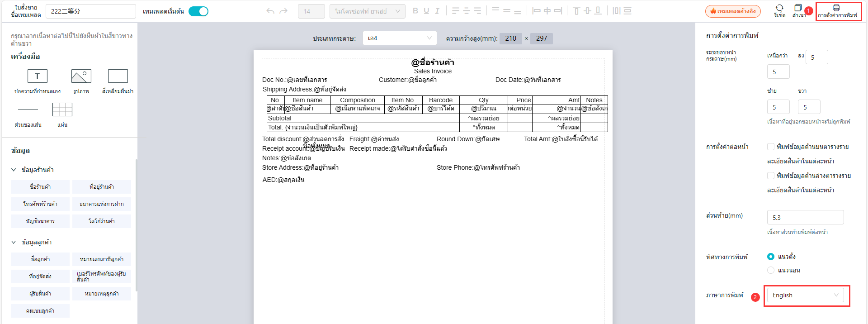Select portrait (แนวตั้ง) print orientation
Screen dimensions: 868x324
(x=771, y=257)
